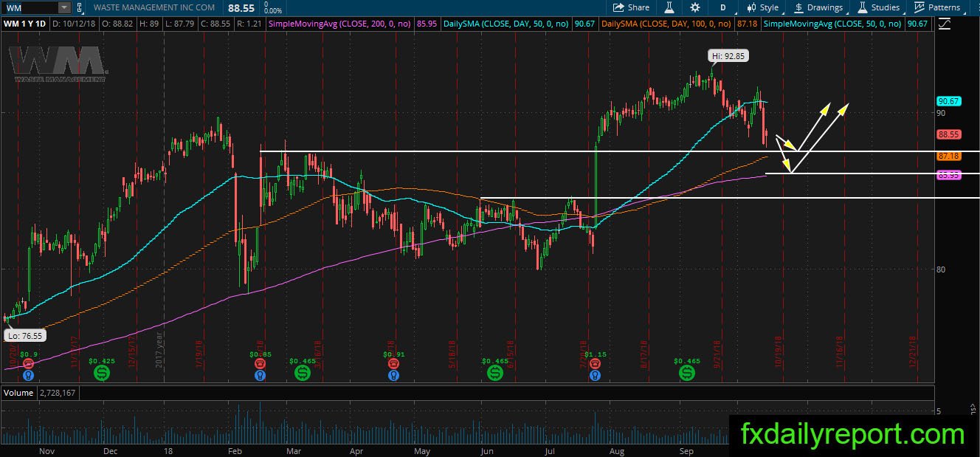
Task: Click the WM symbol input field
Action: (x=30, y=7)
